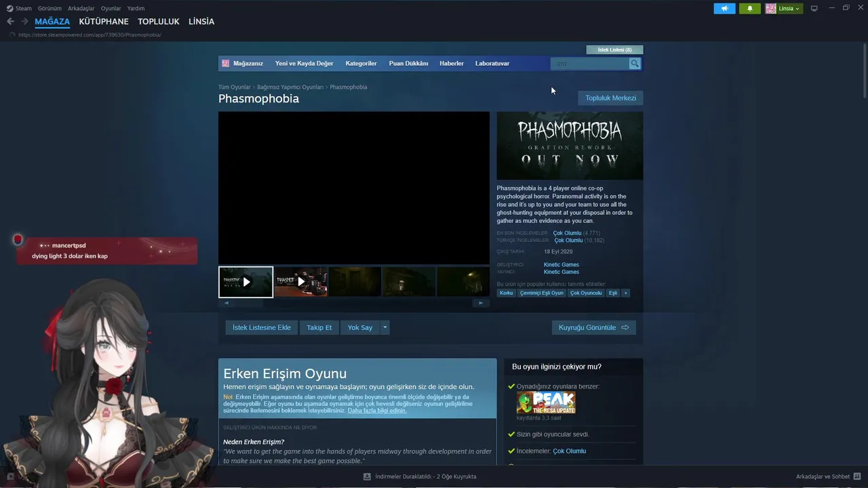Viewport: 868px width, 488px height.
Task: Select the fifth screenshot thumbnail
Action: (463, 281)
